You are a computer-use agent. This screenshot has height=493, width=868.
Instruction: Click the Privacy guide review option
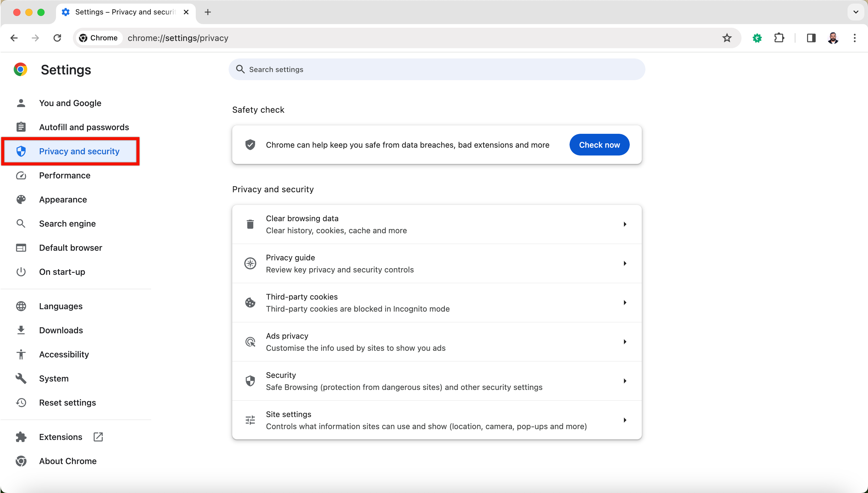[436, 263]
